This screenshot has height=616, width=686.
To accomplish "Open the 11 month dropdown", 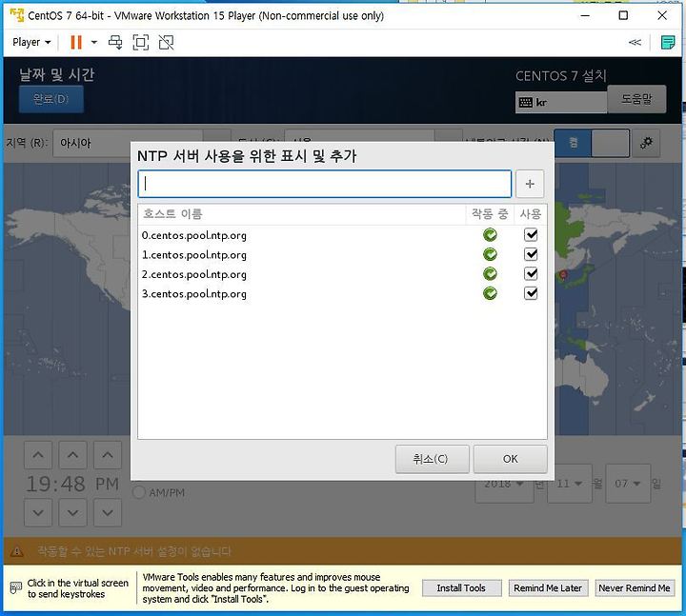I will 569,484.
